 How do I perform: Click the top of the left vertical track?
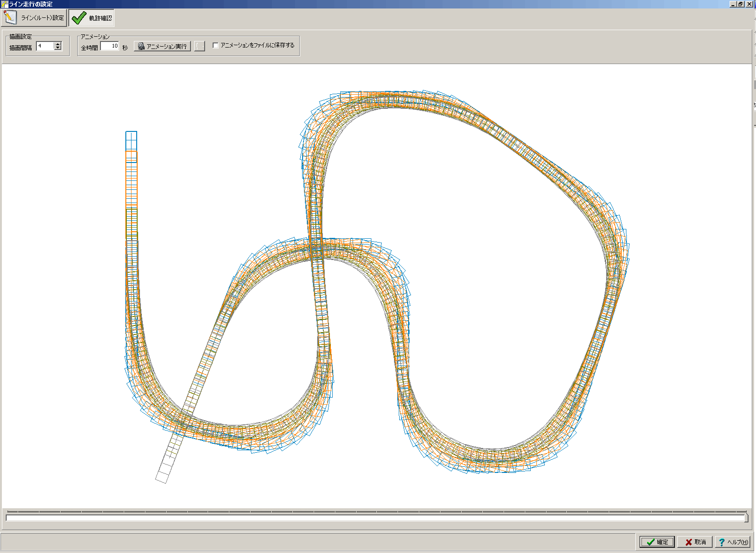tap(131, 137)
